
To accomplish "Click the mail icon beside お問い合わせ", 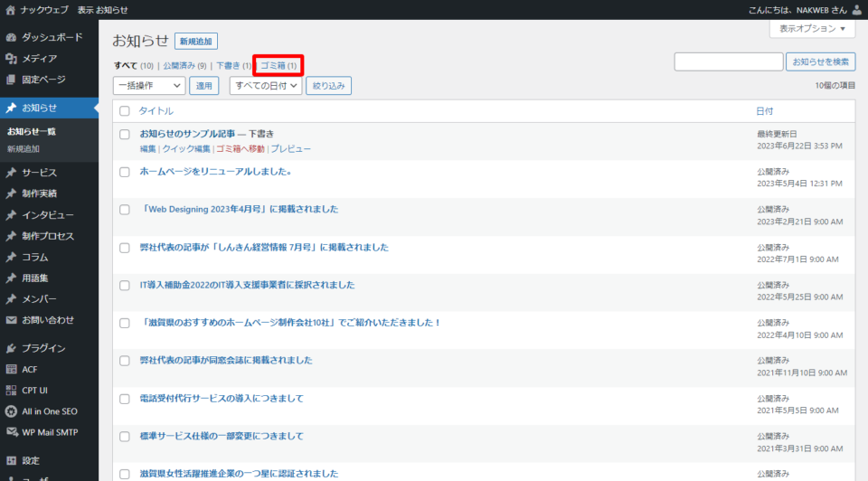I will pos(11,320).
